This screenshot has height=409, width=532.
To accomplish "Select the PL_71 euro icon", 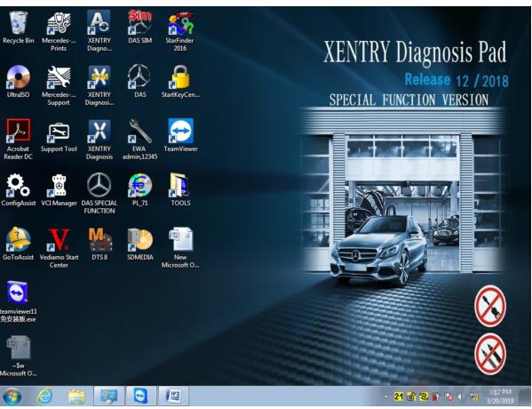I will tap(139, 189).
